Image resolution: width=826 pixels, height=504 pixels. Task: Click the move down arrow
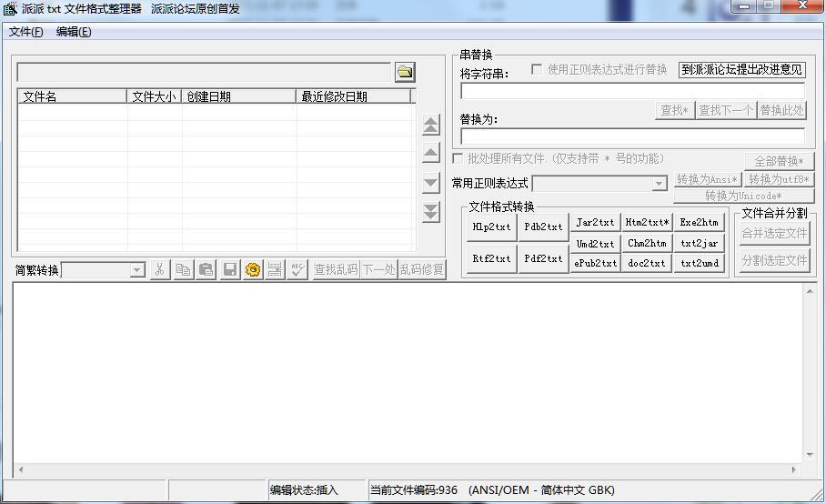pos(431,183)
